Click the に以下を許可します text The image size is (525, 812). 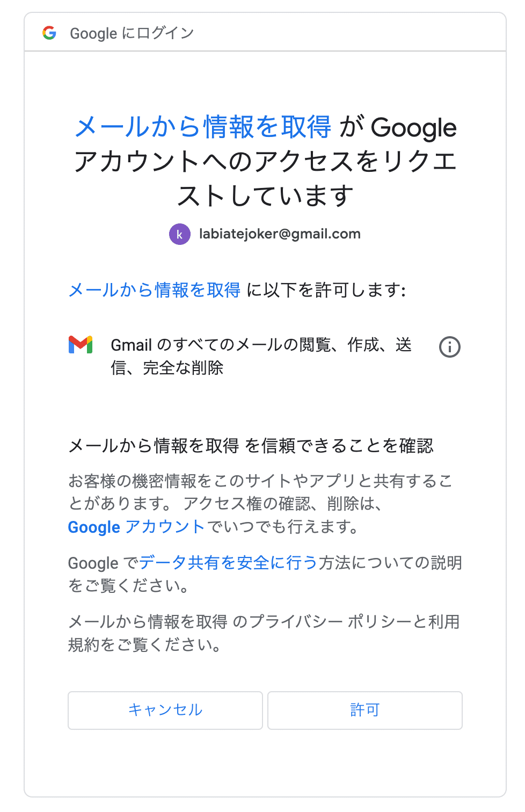click(326, 290)
